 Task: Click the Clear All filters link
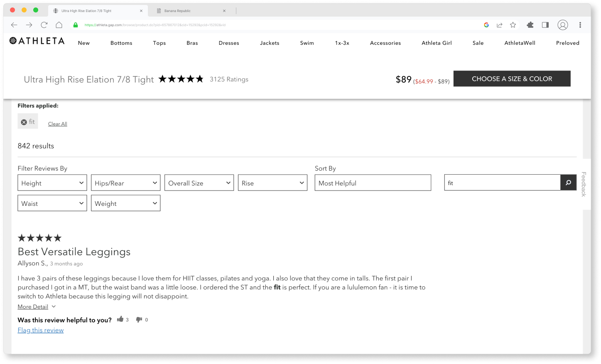point(58,124)
